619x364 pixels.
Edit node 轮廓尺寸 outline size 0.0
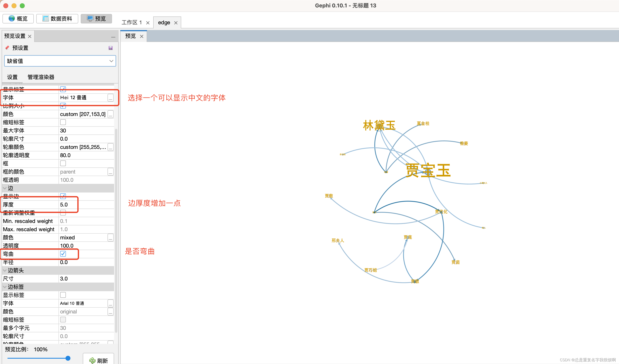86,139
